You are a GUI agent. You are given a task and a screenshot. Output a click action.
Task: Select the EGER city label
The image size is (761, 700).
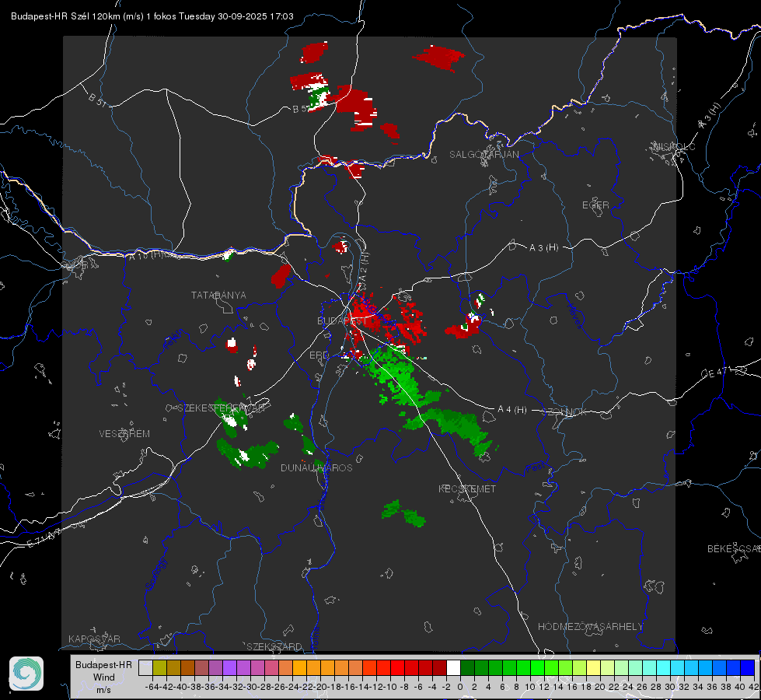click(595, 205)
